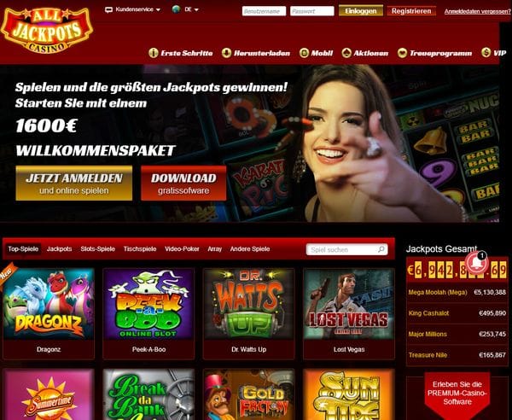Switch to the Jackpots tab
The height and width of the screenshot is (420, 512).
point(59,249)
